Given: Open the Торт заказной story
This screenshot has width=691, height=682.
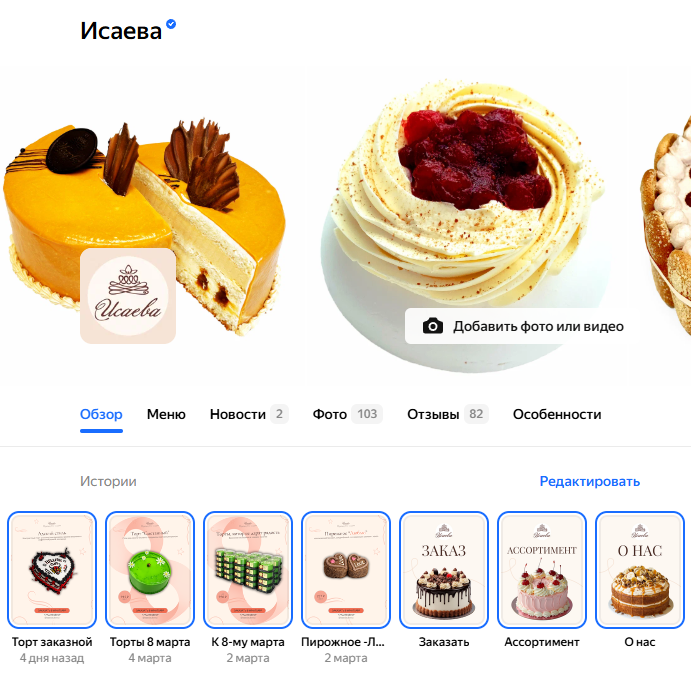Looking at the screenshot, I should pyautogui.click(x=52, y=570).
